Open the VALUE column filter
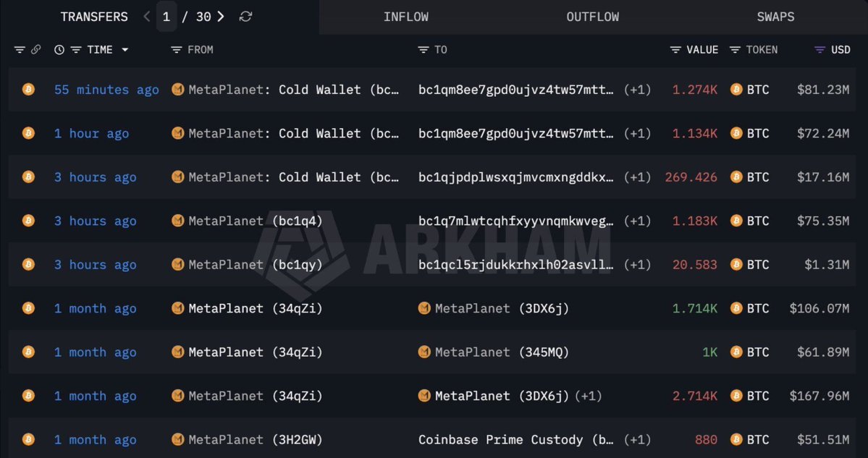Viewport: 868px width, 458px height. [x=675, y=50]
